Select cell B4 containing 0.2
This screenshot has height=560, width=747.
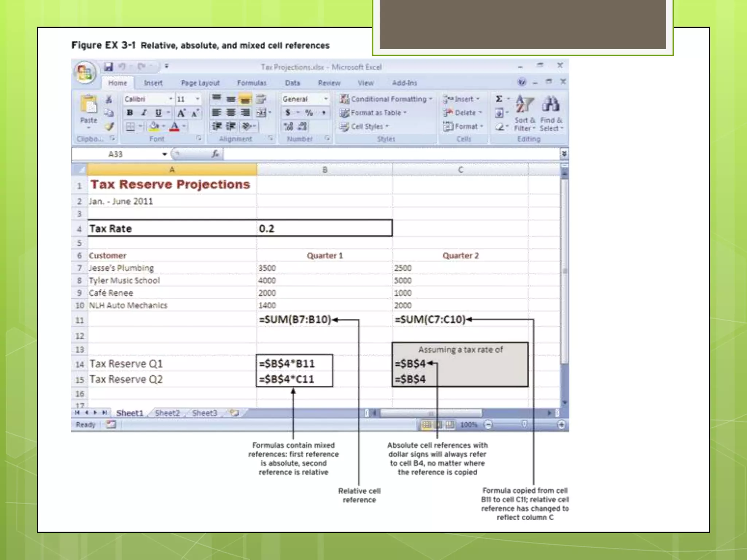(324, 229)
